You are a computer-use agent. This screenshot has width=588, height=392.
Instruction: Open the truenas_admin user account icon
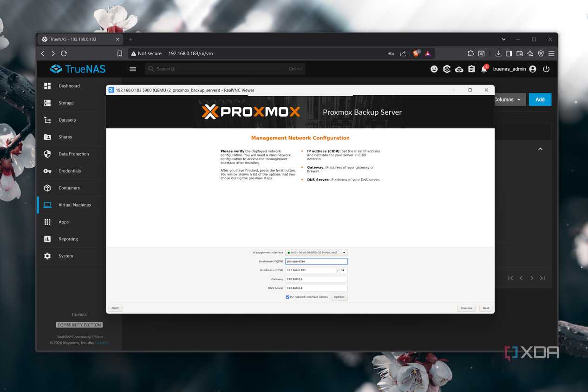pos(533,69)
